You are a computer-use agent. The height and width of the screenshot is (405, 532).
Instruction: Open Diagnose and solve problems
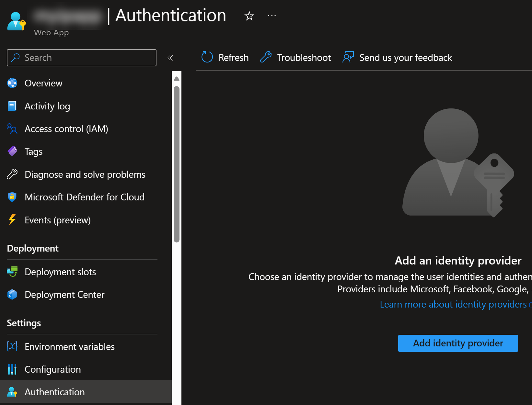85,174
